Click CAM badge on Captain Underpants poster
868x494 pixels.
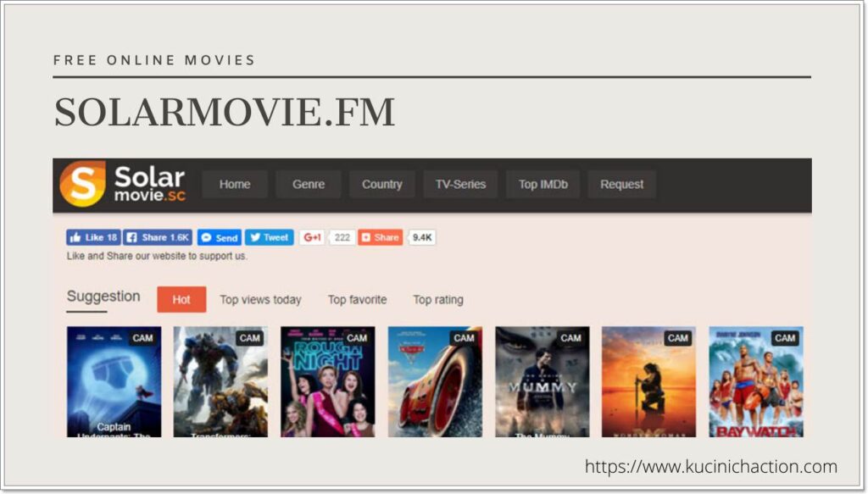[x=142, y=338]
